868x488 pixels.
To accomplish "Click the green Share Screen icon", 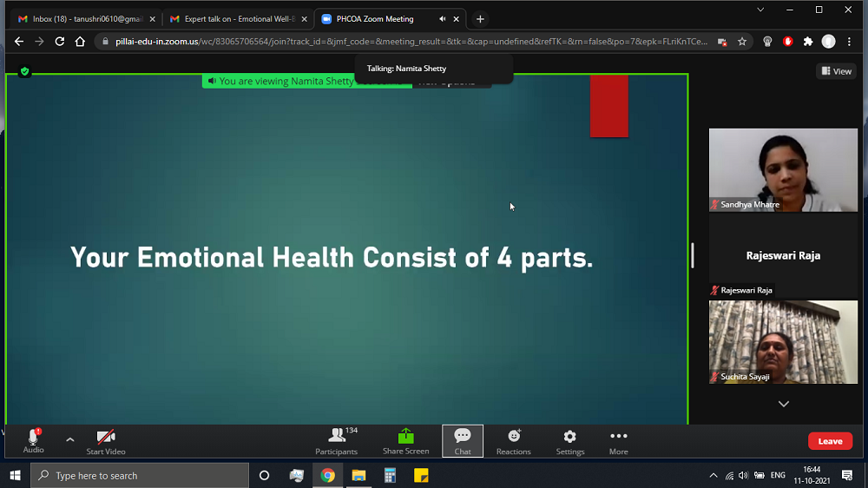I will [405, 437].
